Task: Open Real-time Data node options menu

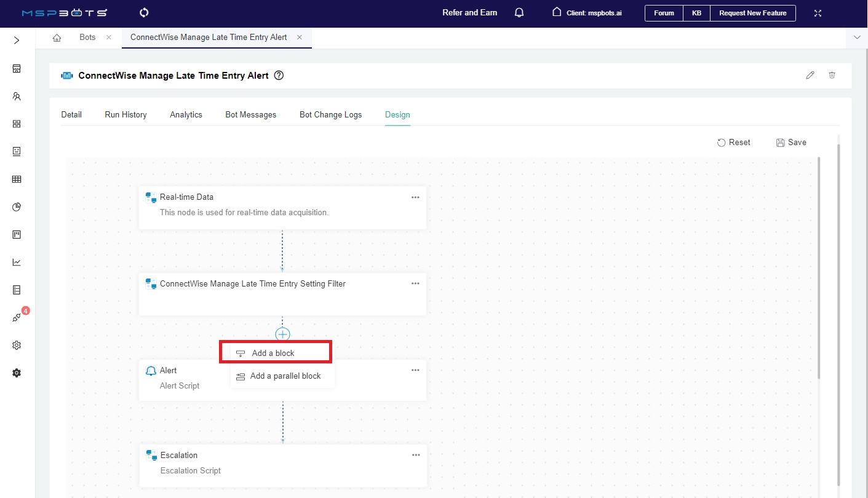Action: click(415, 197)
